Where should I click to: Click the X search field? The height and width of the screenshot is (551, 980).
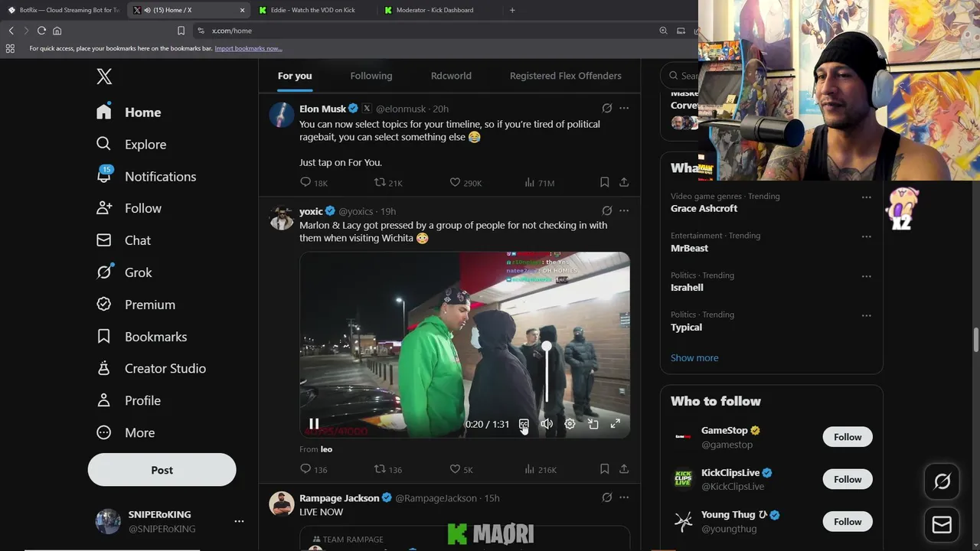(680, 76)
